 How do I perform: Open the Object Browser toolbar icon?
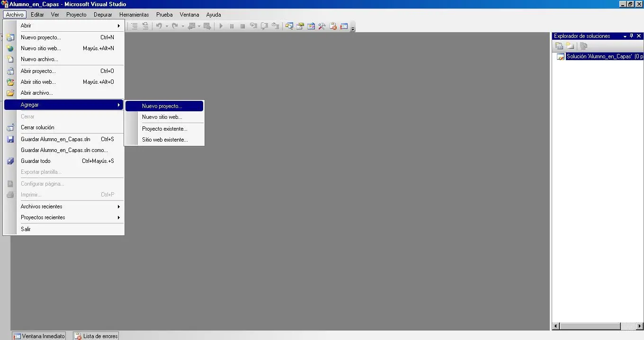tap(311, 26)
